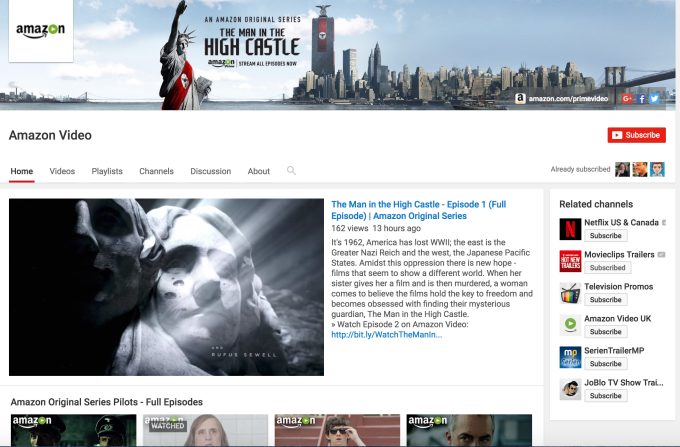Open Television Promos channel name
680x447 pixels.
618,287
